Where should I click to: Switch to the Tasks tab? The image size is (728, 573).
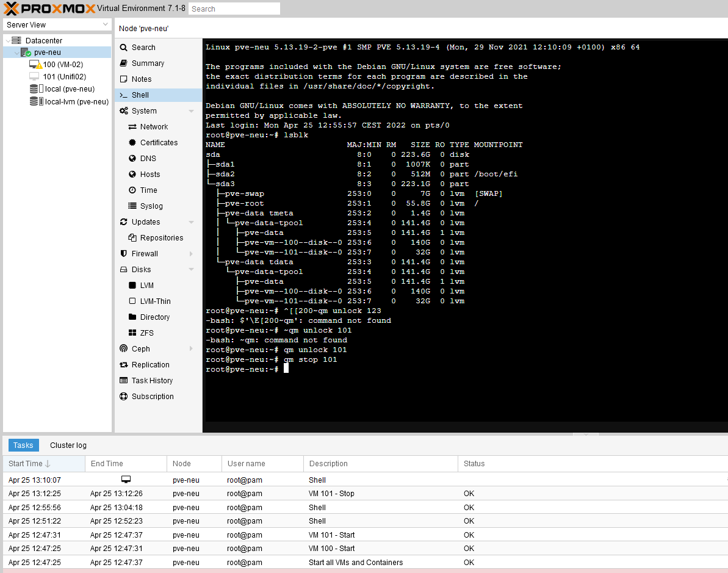tap(23, 445)
